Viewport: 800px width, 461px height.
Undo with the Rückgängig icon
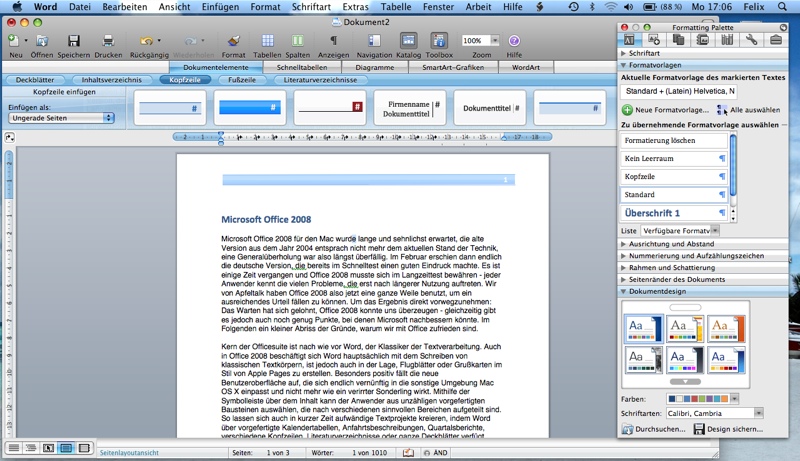click(x=146, y=41)
